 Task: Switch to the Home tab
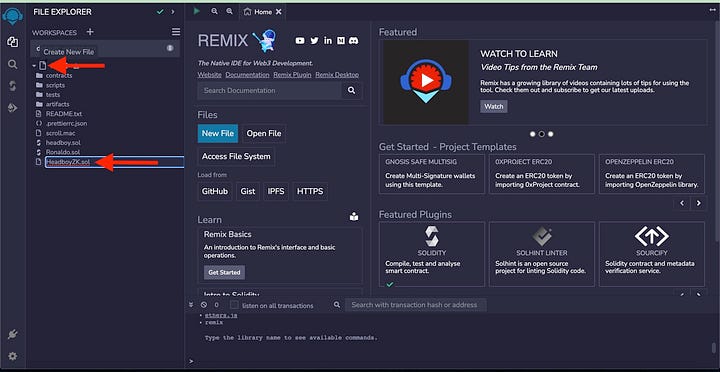coord(263,12)
